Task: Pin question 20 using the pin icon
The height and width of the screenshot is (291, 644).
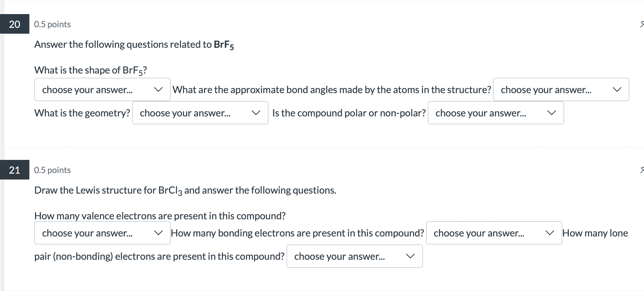Action: click(642, 25)
